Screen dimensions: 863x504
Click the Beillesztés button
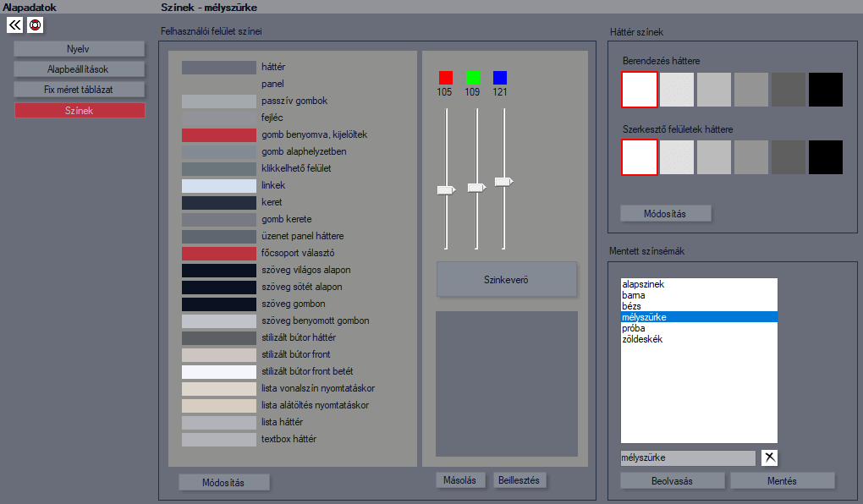pyautogui.click(x=520, y=480)
